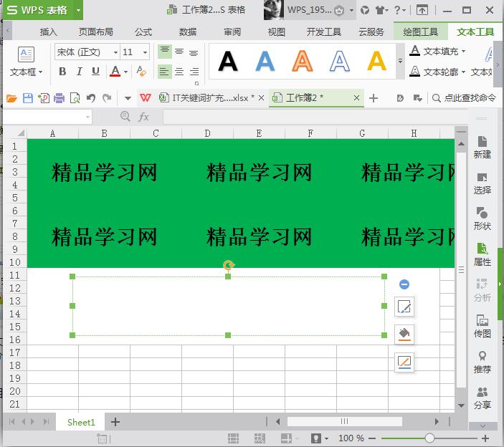Click sidebar Select (选择) icon
The width and height of the screenshot is (504, 447).
click(482, 183)
